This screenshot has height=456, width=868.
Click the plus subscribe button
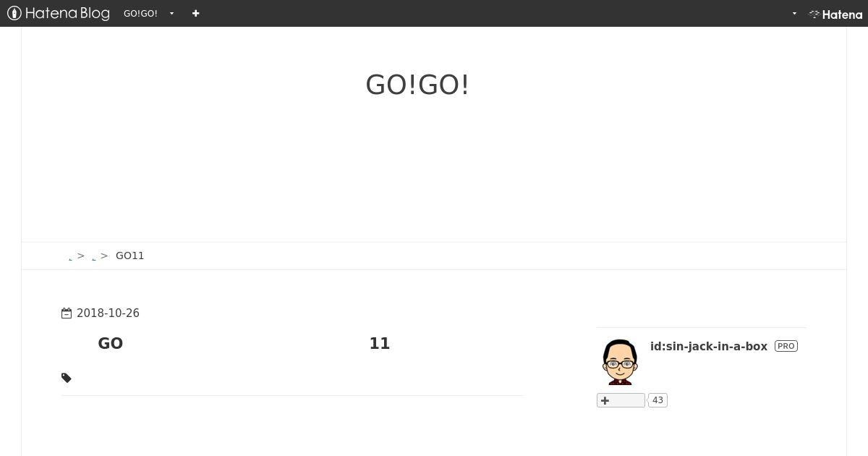[621, 400]
